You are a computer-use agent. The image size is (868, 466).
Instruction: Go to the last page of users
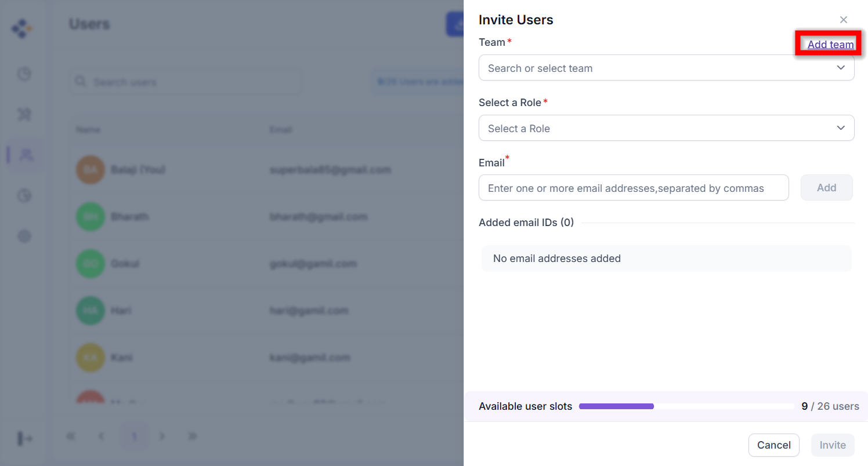(x=193, y=436)
